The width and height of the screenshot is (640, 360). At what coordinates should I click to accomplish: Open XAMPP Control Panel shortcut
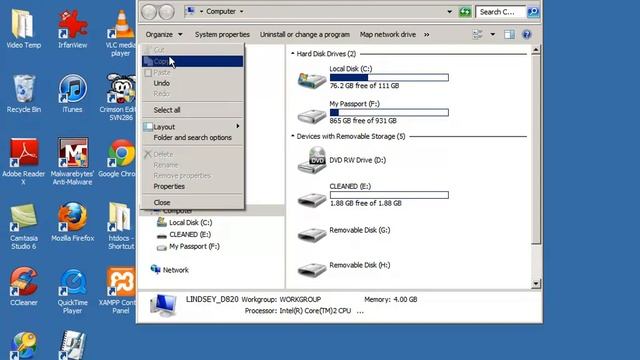[x=118, y=290]
